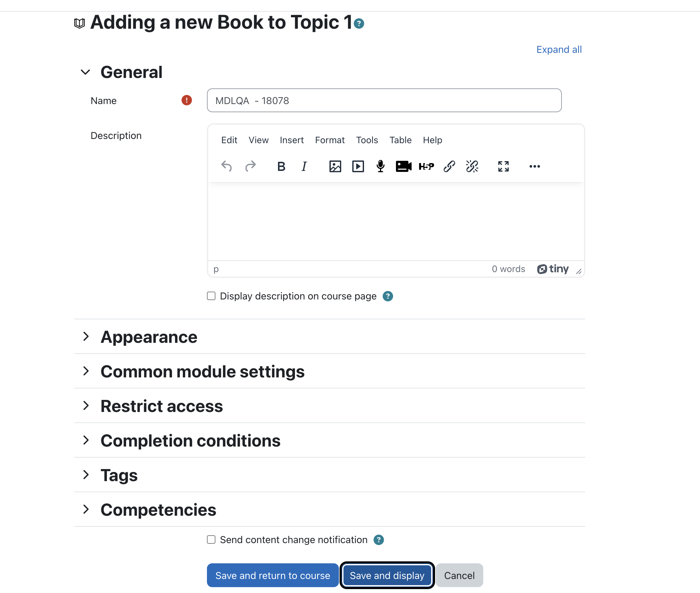The width and height of the screenshot is (700, 593).
Task: Expand the Appearance section
Action: tap(149, 337)
